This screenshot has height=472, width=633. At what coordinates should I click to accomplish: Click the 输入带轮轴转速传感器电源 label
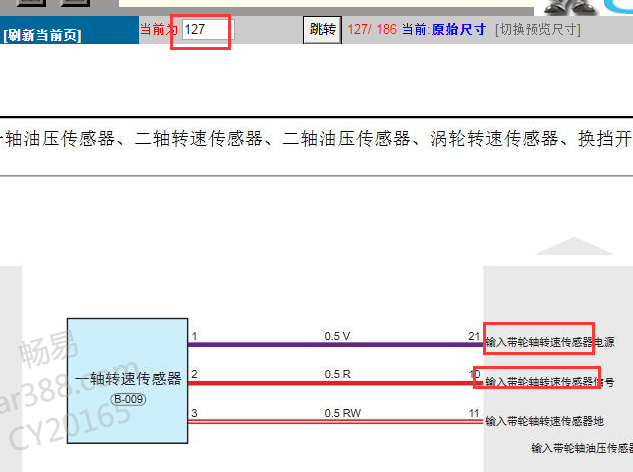pyautogui.click(x=549, y=342)
